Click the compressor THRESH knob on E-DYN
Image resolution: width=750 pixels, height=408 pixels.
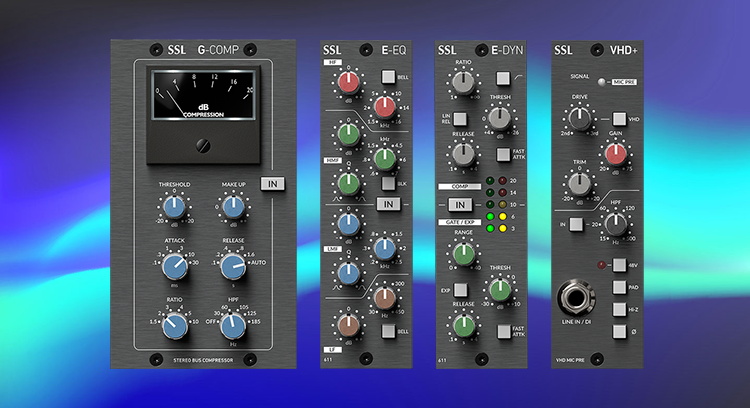tap(499, 119)
